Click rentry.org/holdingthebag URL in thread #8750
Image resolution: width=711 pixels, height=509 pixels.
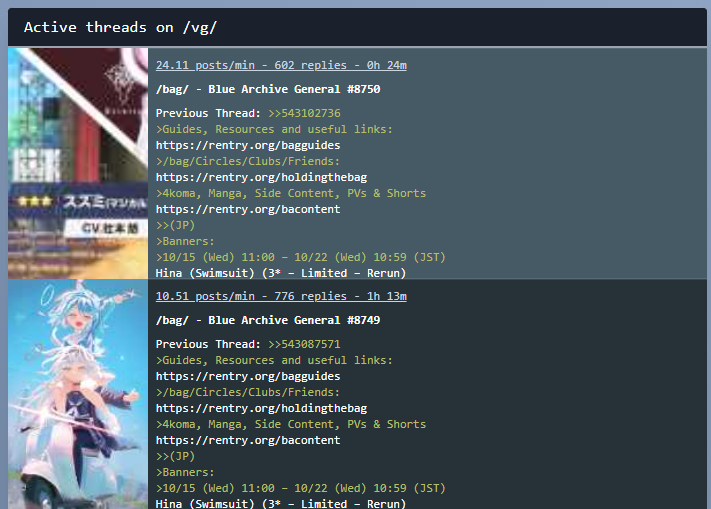tap(262, 177)
